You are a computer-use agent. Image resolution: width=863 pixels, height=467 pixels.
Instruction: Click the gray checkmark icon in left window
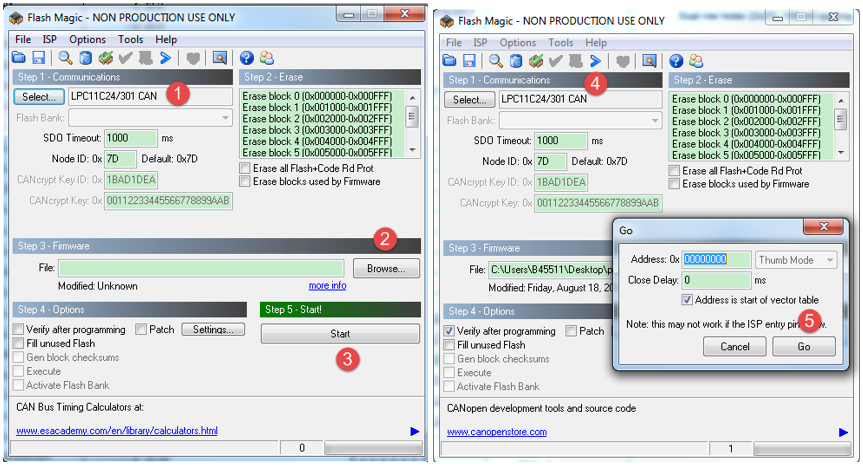pos(125,57)
